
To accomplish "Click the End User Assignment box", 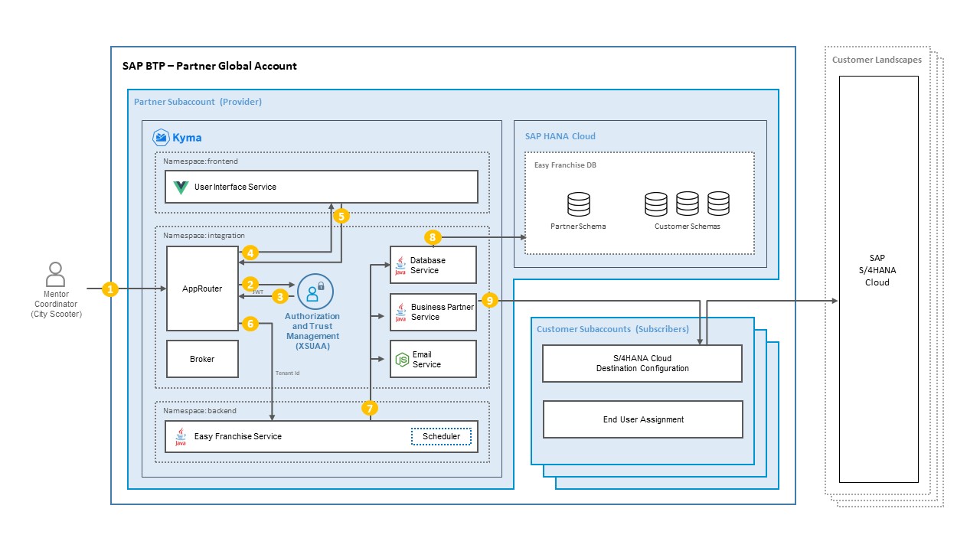I will tap(643, 419).
